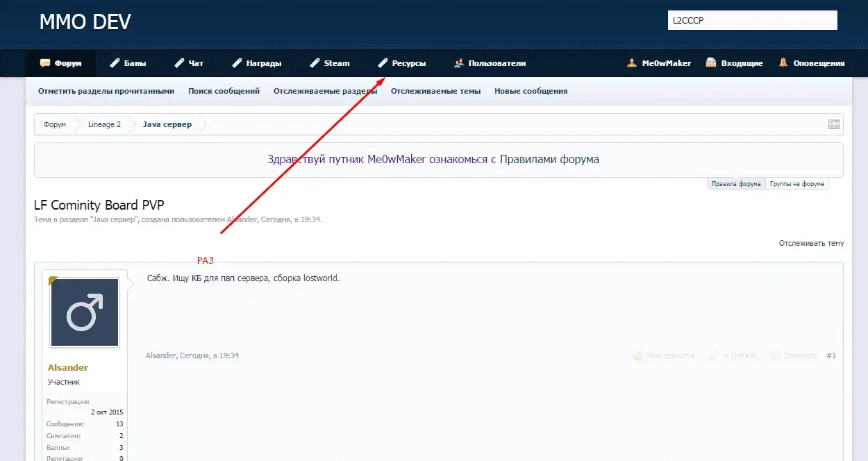Click the pencil icon beside Чат

(x=179, y=63)
